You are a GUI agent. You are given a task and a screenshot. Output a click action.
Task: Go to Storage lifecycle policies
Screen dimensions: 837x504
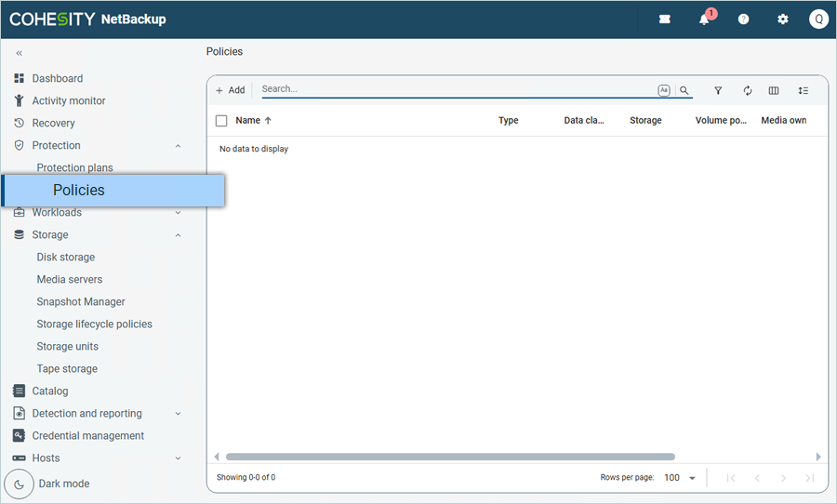point(94,325)
